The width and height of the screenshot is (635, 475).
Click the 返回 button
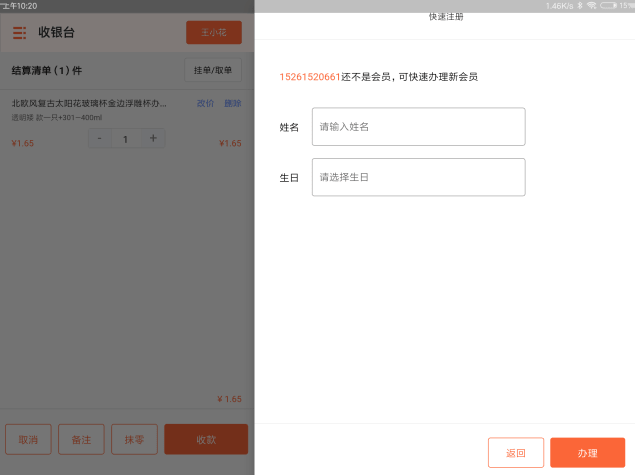click(516, 453)
